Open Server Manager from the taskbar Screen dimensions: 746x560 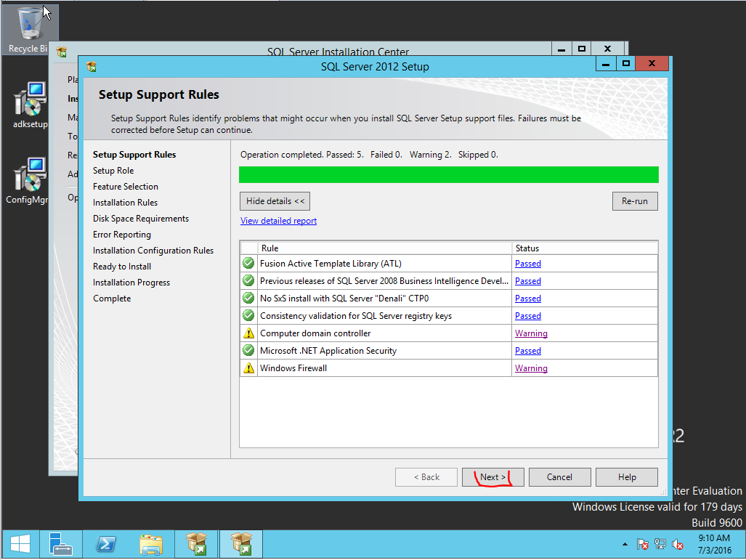coord(60,544)
